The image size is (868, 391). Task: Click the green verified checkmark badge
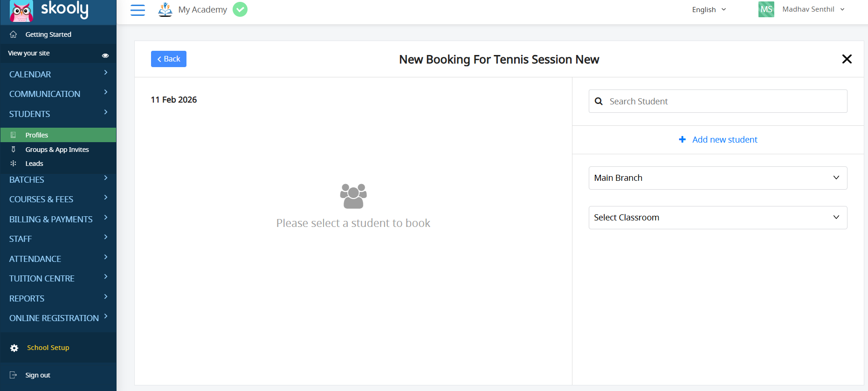tap(240, 9)
